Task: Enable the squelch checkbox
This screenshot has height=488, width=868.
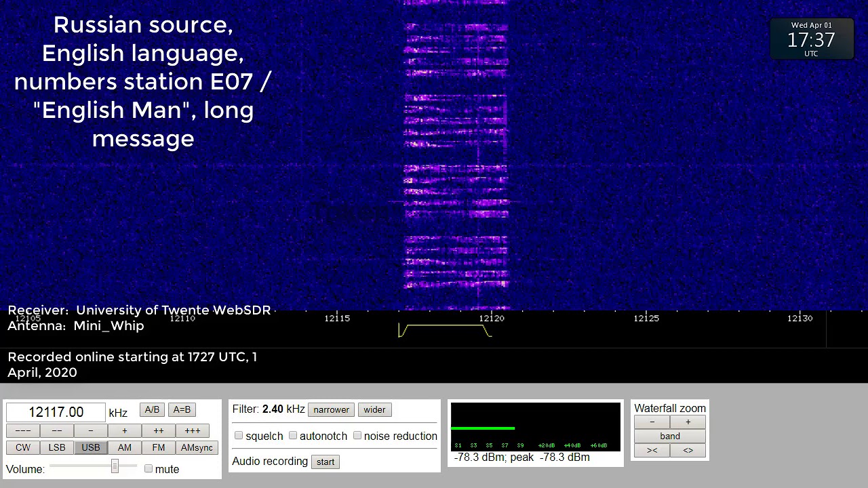Action: click(239, 435)
